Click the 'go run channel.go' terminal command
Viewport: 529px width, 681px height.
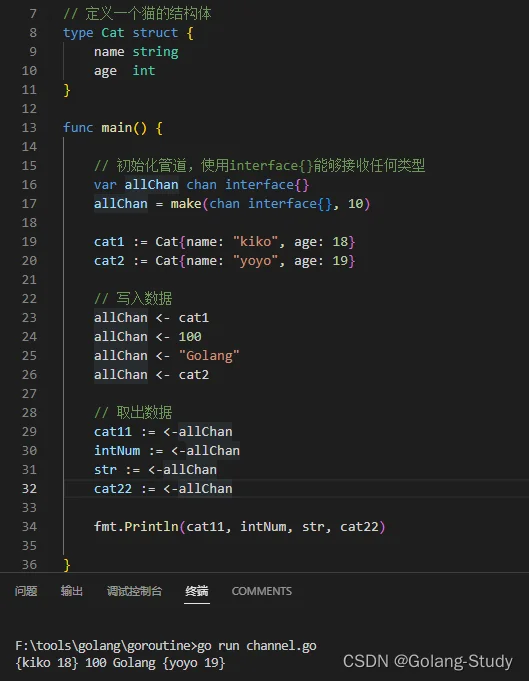pyautogui.click(x=257, y=646)
